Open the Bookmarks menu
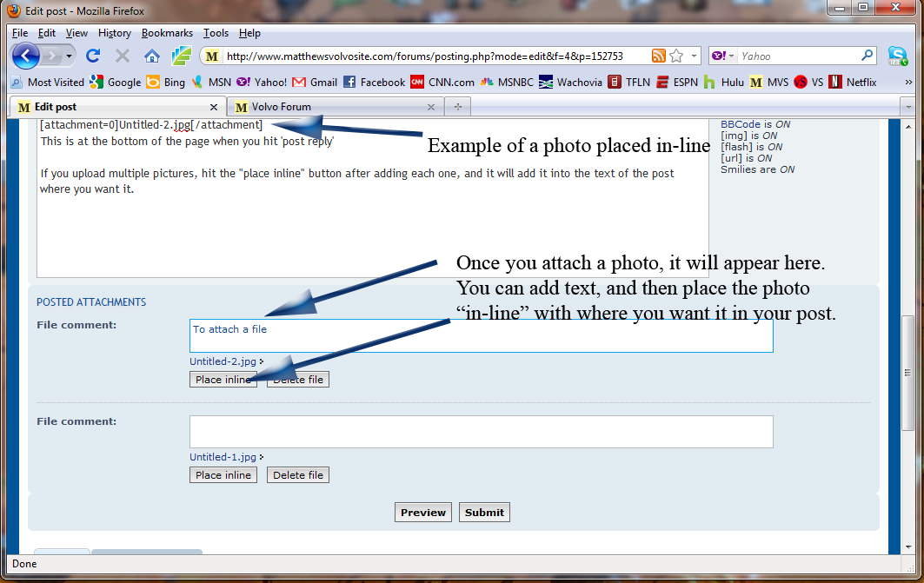This screenshot has width=924, height=583. click(x=167, y=33)
